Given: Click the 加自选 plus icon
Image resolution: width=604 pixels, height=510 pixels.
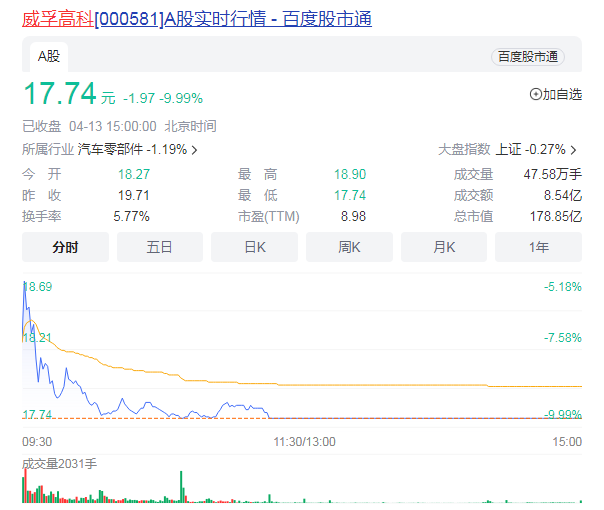Looking at the screenshot, I should pyautogui.click(x=535, y=95).
